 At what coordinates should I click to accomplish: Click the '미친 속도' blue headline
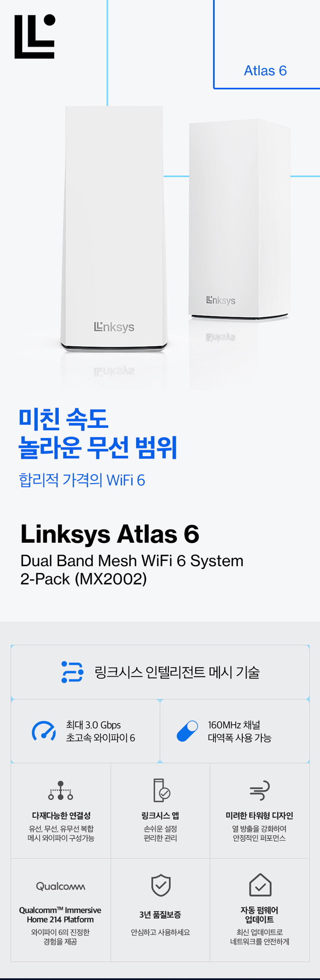pos(64,419)
